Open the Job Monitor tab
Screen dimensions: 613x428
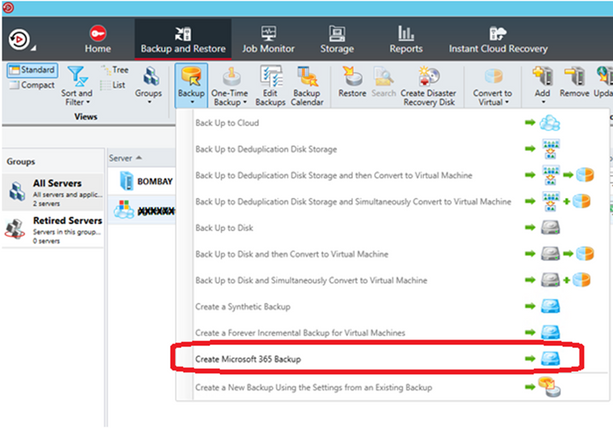click(268, 39)
